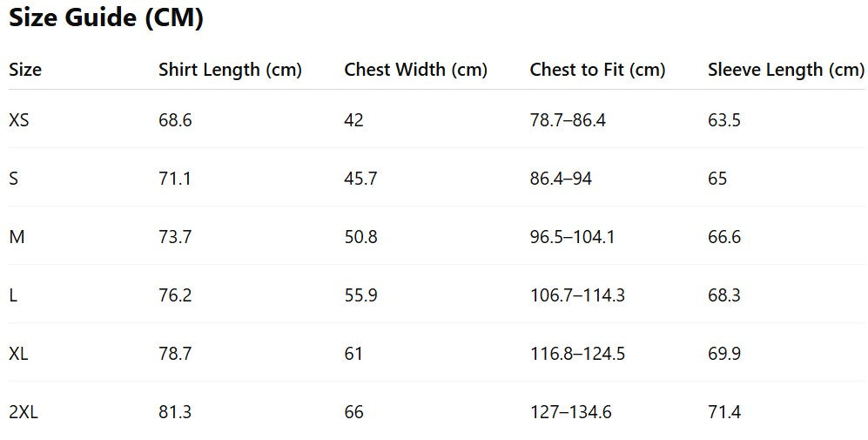868x440 pixels.
Task: Click the S size row label
Action: pyautogui.click(x=14, y=179)
